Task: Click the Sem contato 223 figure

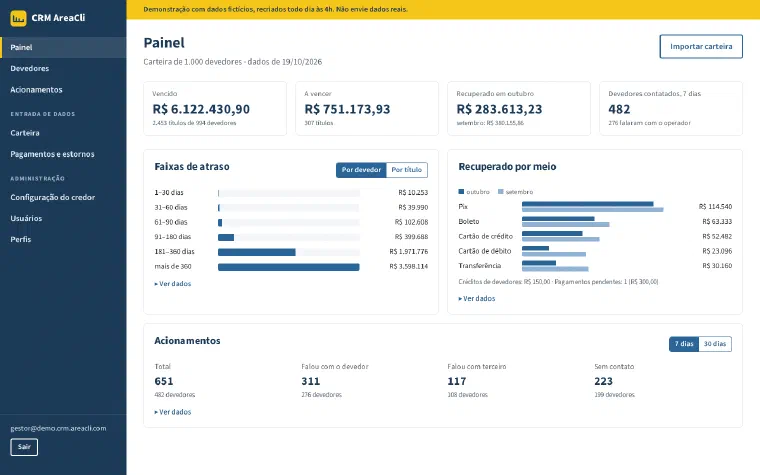Action: (603, 381)
